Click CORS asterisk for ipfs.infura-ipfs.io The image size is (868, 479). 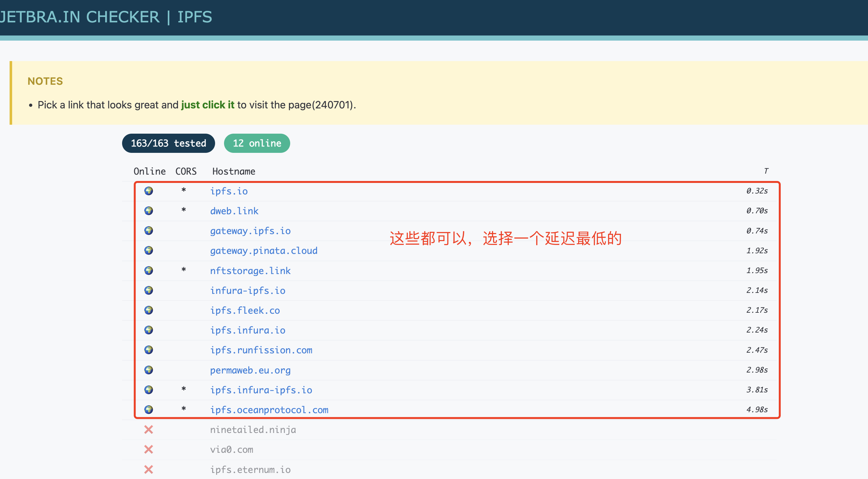184,389
